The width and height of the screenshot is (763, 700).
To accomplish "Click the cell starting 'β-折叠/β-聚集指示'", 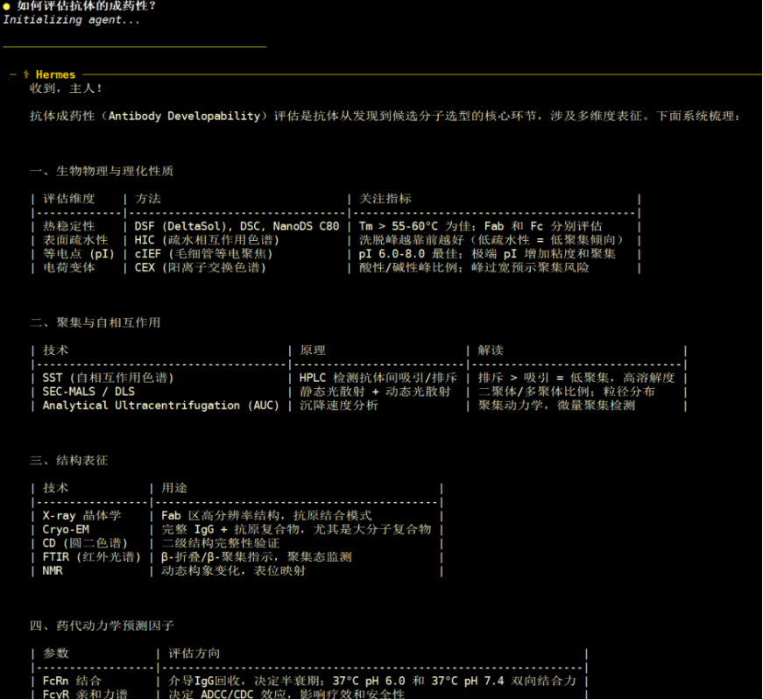I will tap(257, 557).
